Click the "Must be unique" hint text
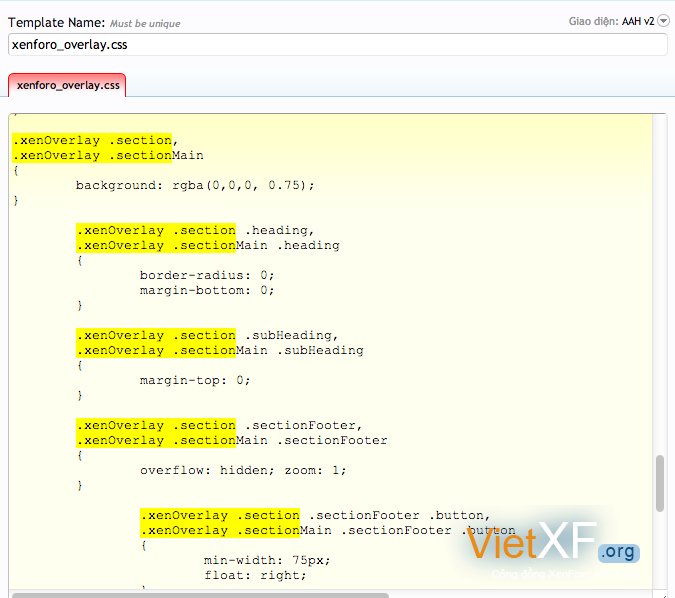This screenshot has height=598, width=675. (145, 23)
